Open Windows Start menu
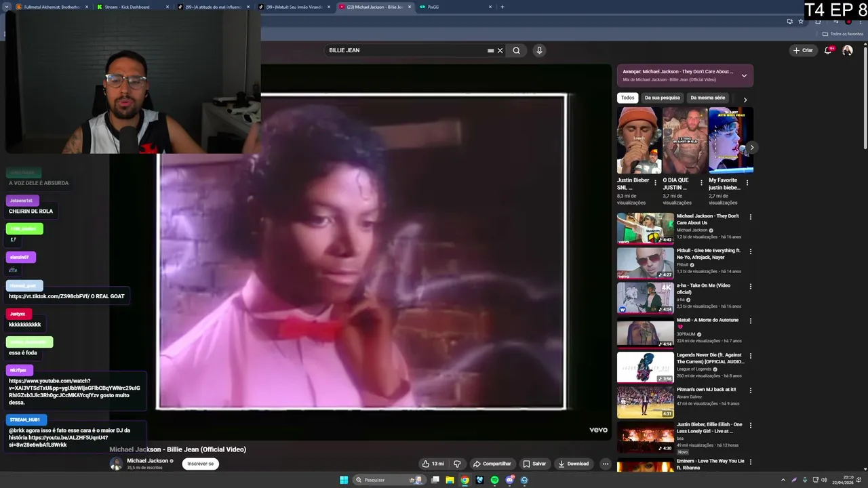 click(344, 480)
